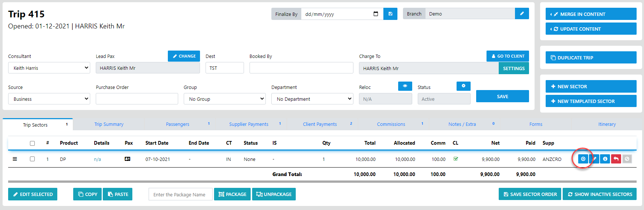
Task: Click the drag handle icon of sector row 1
Action: (15, 159)
